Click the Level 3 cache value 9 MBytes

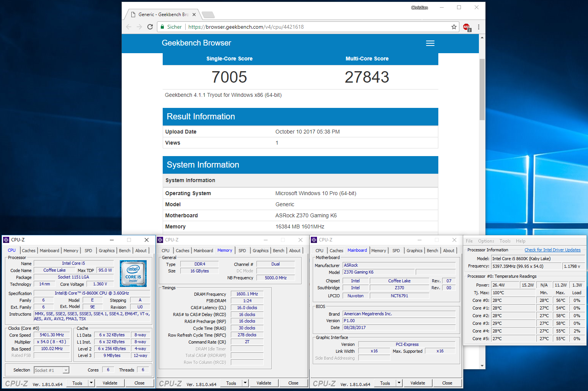(x=112, y=355)
